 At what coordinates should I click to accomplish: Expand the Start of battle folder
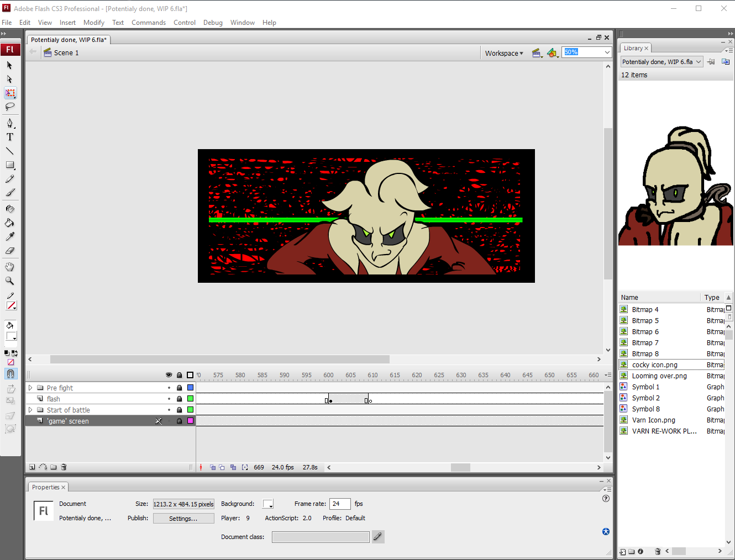coord(30,410)
